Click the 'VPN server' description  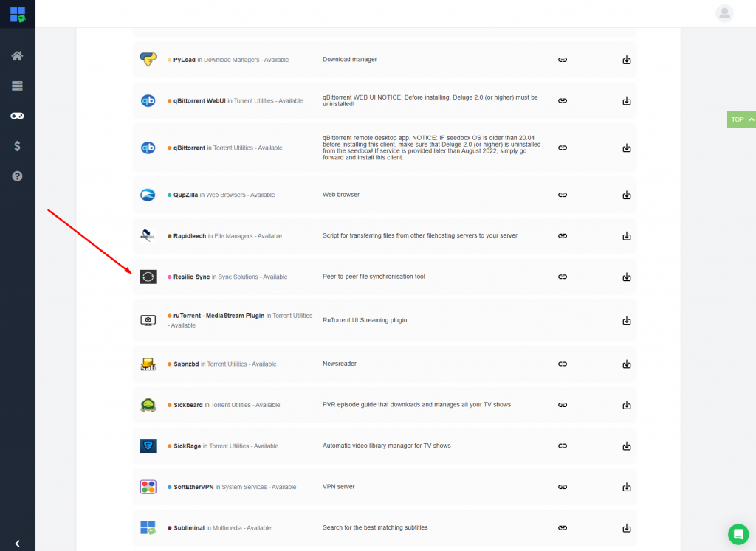(338, 487)
